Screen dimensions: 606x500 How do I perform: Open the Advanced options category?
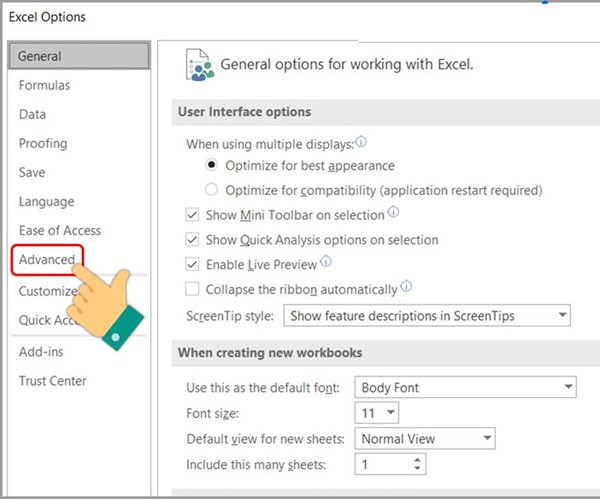[47, 259]
